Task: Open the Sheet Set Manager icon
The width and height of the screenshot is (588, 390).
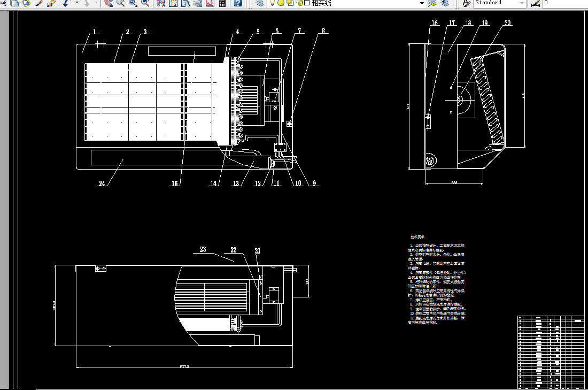Action: click(x=197, y=3)
